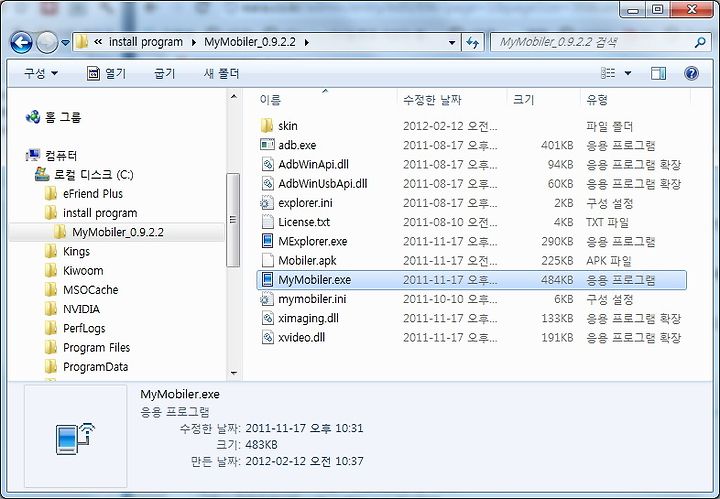Viewport: 720px width, 499px height.
Task: Go back with the blue Back arrow
Action: [x=21, y=43]
